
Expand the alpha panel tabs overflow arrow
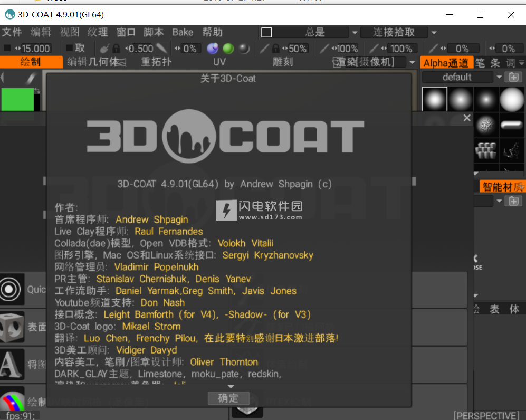click(522, 63)
